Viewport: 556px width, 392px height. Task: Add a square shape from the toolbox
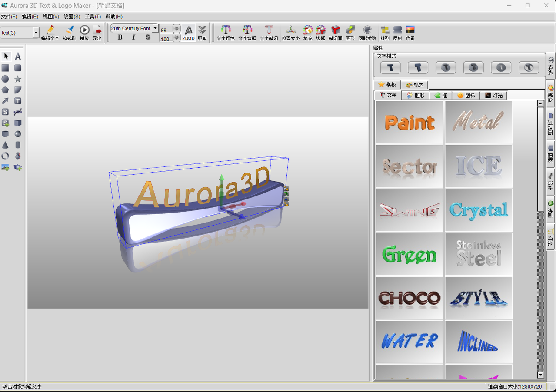tap(5, 68)
